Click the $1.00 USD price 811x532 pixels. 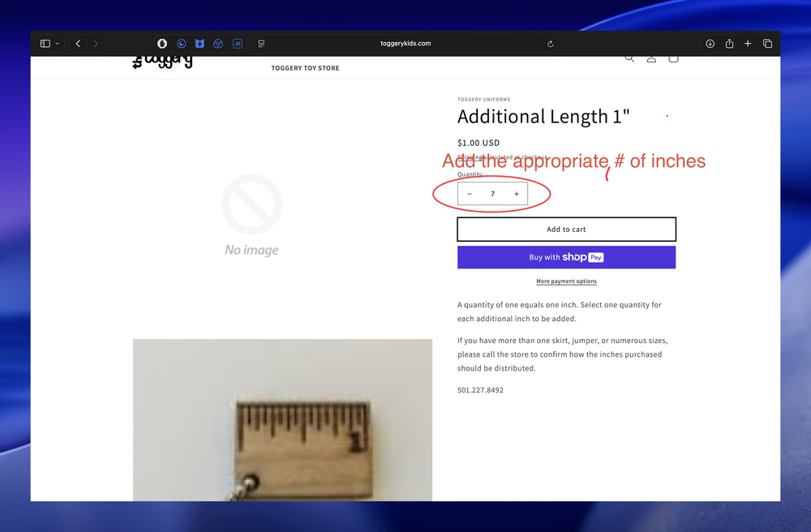478,143
